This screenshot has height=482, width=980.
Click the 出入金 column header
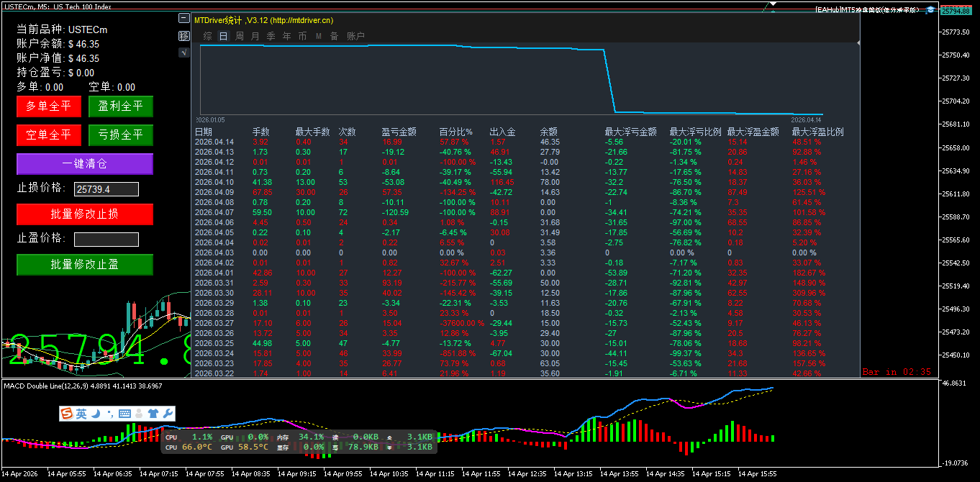click(x=503, y=132)
